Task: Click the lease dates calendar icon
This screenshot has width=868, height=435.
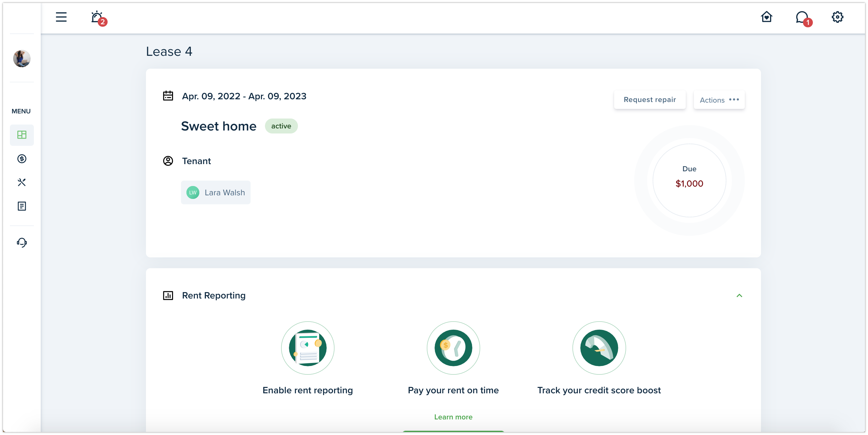Action: pos(168,96)
